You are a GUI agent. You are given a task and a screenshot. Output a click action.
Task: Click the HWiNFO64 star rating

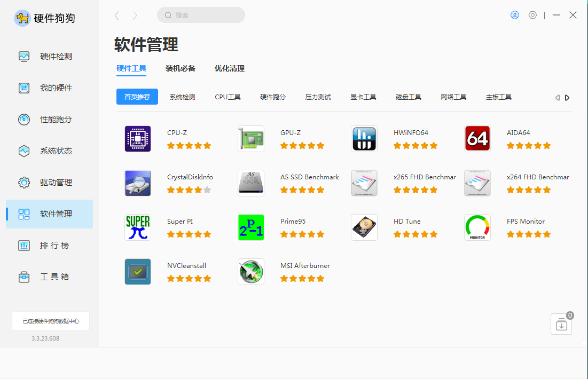click(415, 145)
